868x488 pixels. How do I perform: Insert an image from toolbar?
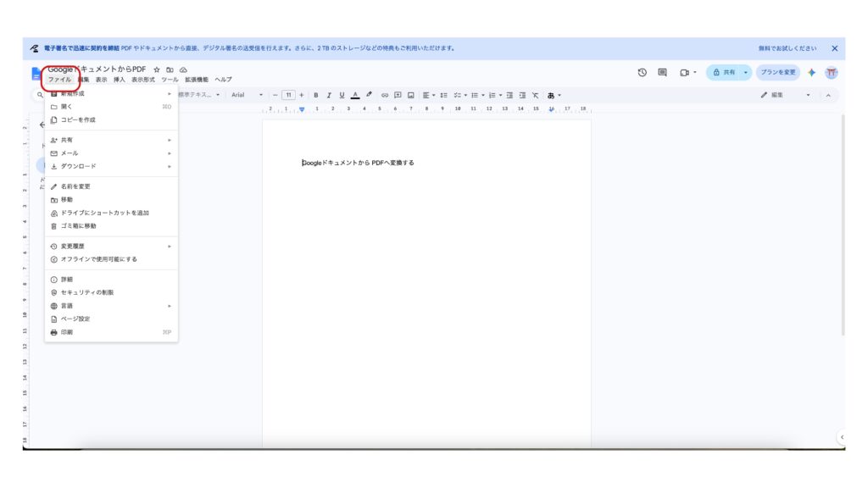click(x=411, y=95)
